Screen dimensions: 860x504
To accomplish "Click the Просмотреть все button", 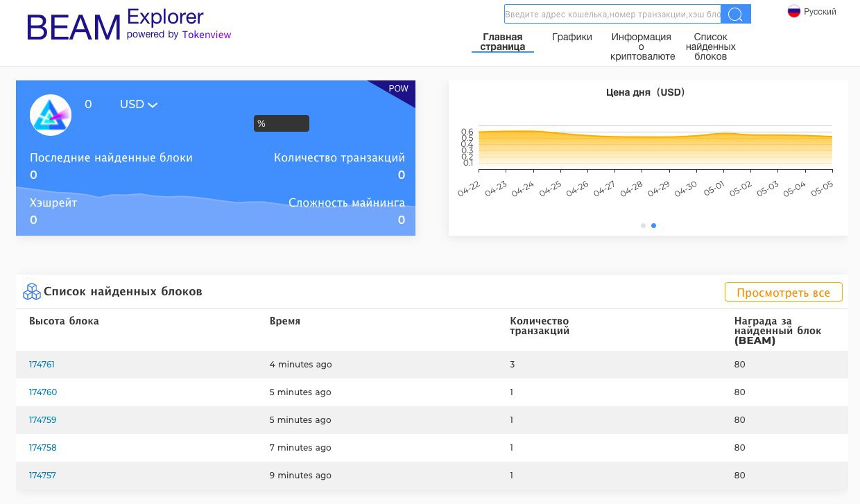I will [x=784, y=293].
